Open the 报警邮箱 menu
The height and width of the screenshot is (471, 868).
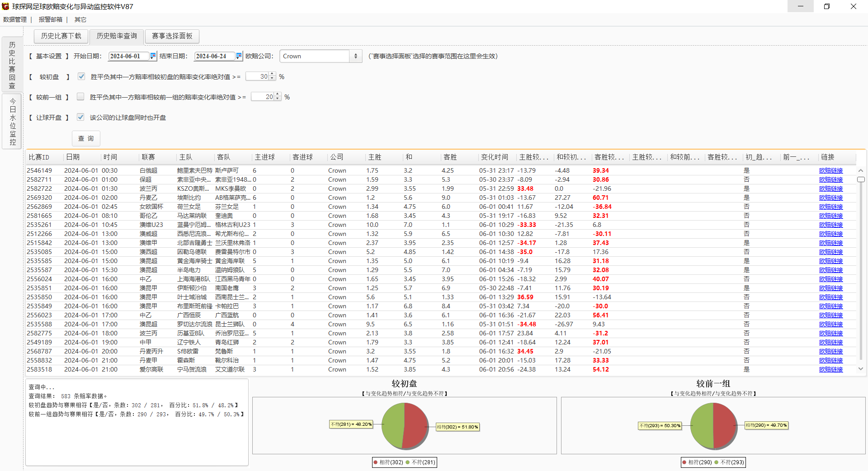51,19
